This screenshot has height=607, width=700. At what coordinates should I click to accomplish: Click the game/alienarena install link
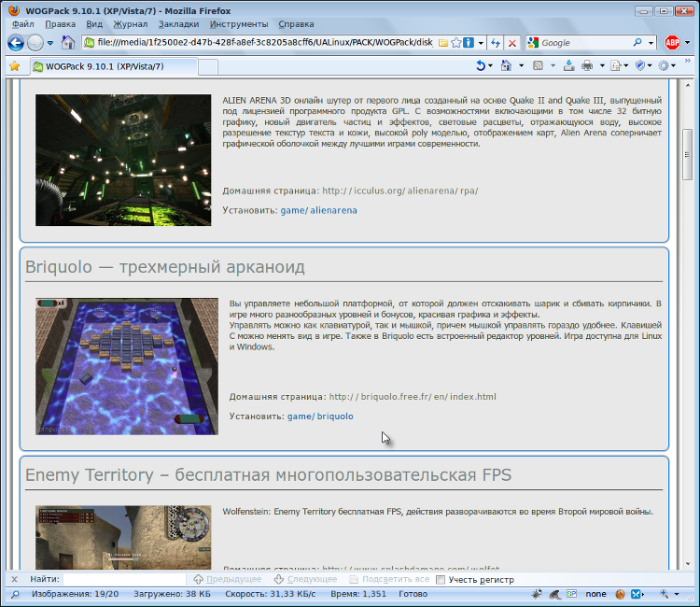pos(319,210)
